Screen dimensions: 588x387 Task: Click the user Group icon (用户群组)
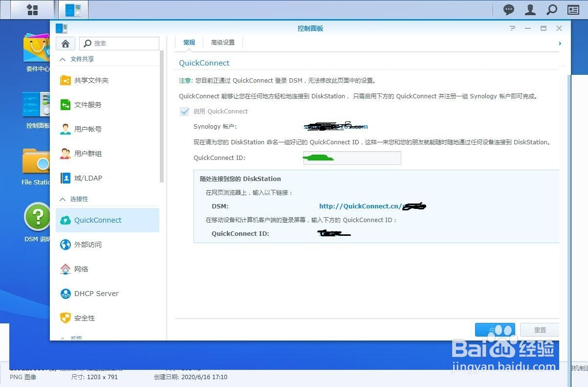coord(65,154)
